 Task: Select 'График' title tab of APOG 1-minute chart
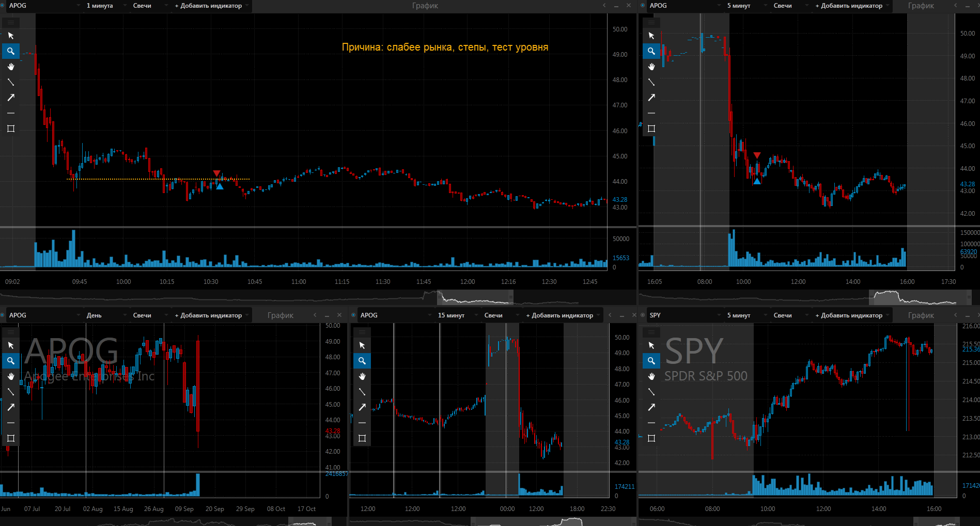(x=425, y=6)
